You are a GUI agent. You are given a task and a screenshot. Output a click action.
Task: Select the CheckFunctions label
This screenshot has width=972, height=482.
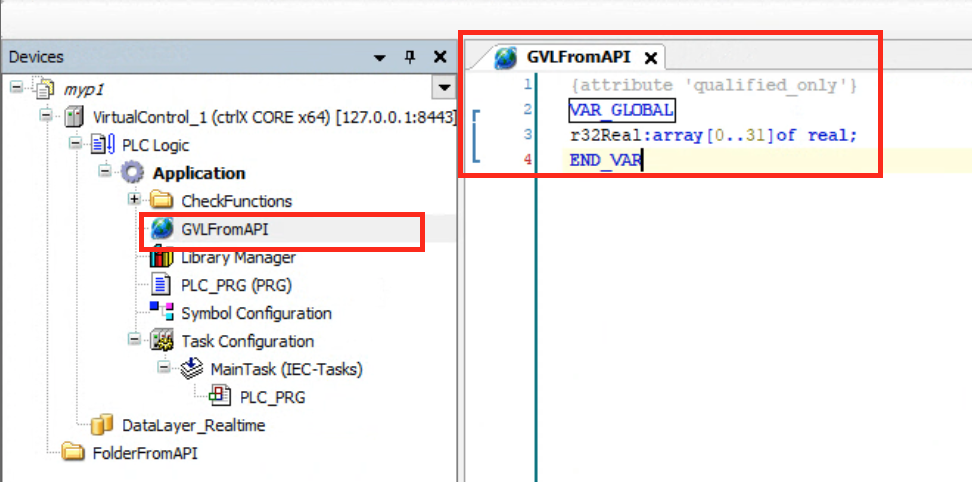[236, 201]
